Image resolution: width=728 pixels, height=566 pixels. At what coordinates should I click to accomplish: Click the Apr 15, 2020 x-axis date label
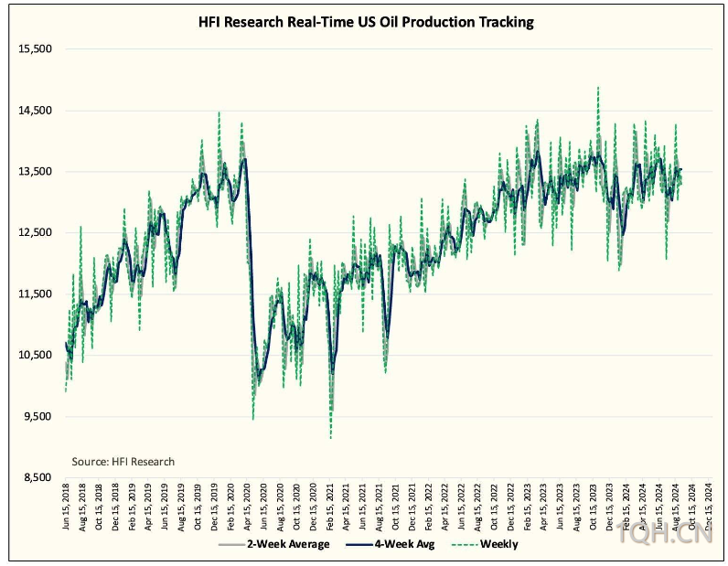coord(247,506)
